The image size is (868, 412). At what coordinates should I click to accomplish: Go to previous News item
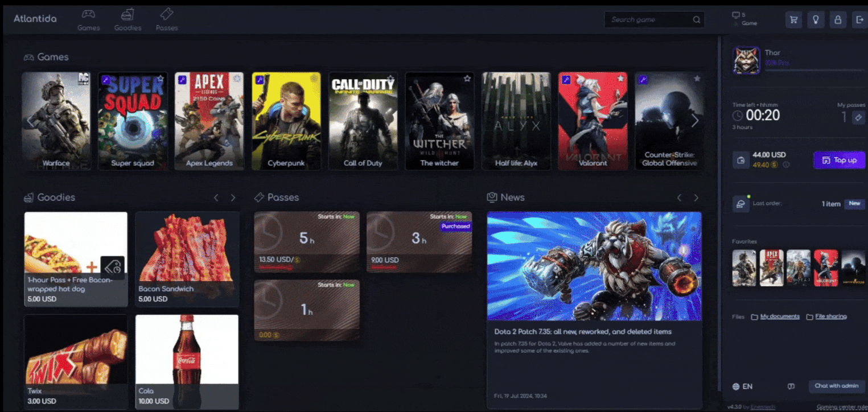click(x=680, y=197)
